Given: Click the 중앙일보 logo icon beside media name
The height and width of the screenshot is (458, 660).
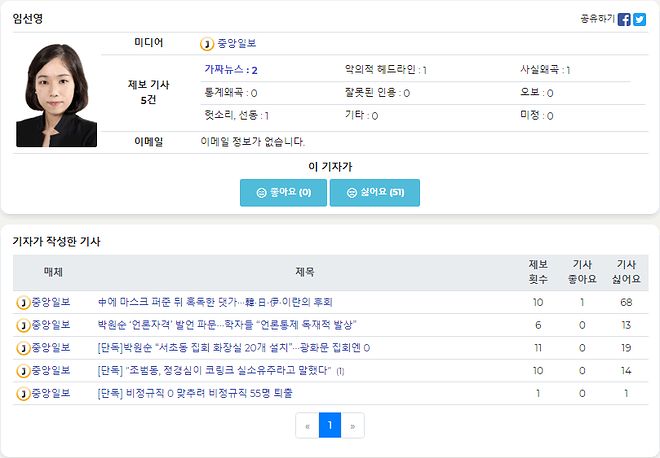Looking at the screenshot, I should click(x=207, y=44).
